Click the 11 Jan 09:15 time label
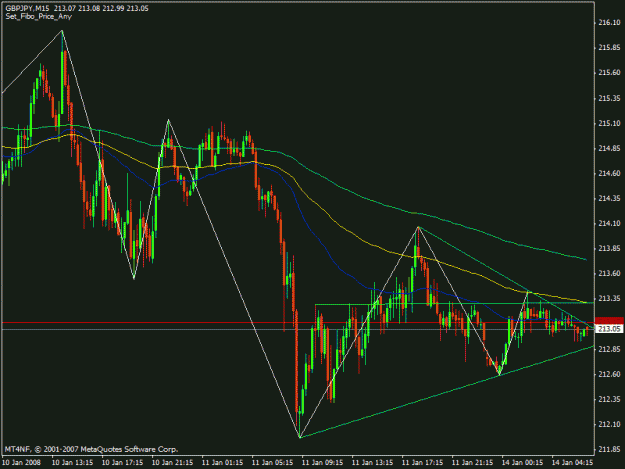This screenshot has height=469, width=625. tap(322, 463)
